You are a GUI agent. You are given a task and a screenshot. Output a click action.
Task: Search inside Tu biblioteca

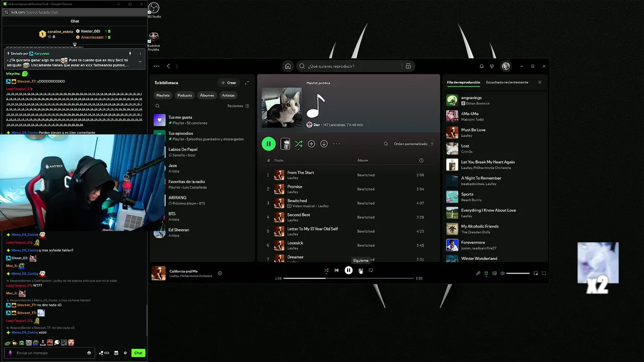pos(157,106)
